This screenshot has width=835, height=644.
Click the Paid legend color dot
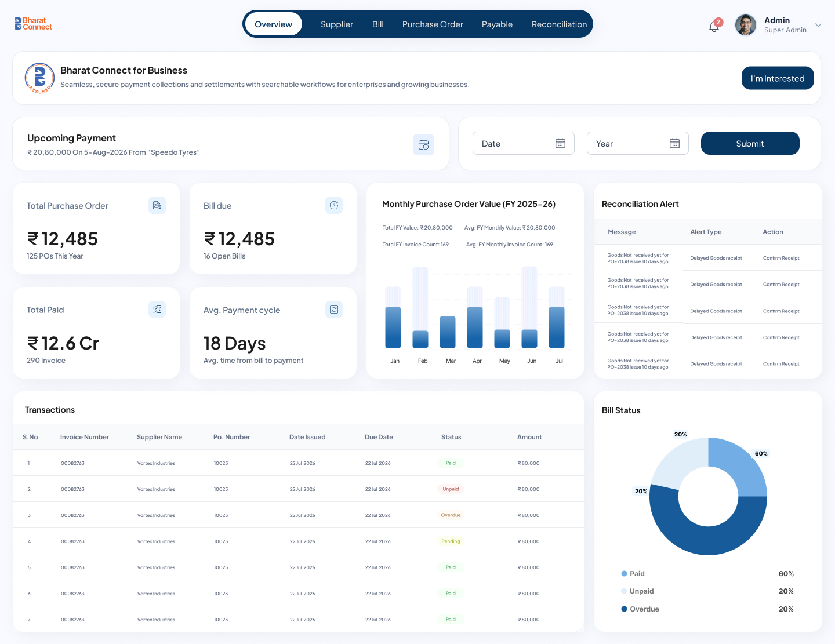624,574
